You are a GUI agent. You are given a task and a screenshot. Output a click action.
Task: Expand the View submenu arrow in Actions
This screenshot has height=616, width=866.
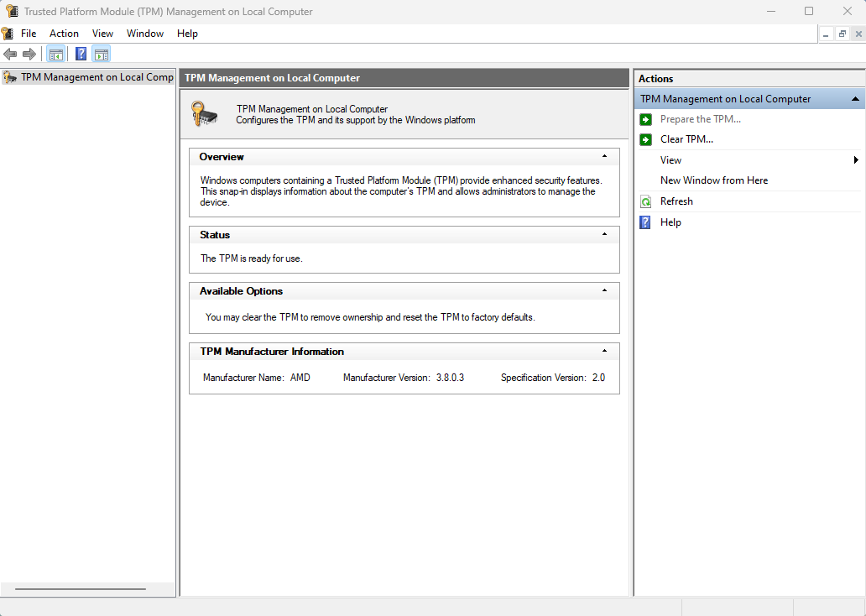(855, 160)
